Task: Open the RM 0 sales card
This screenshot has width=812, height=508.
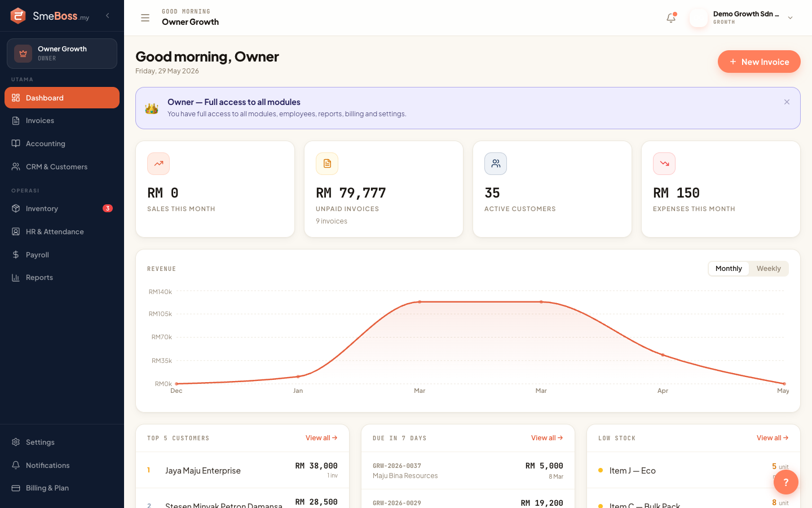Action: tap(215, 189)
